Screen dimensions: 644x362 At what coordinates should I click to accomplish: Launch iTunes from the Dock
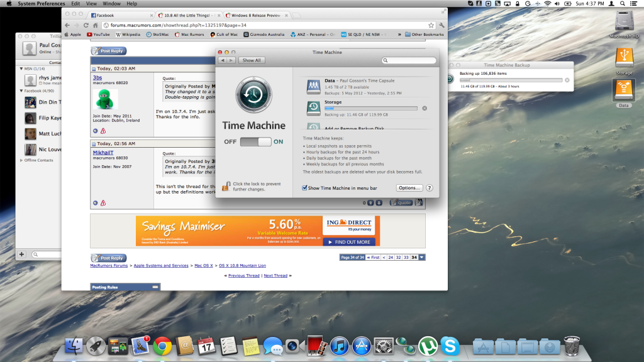coord(339,346)
